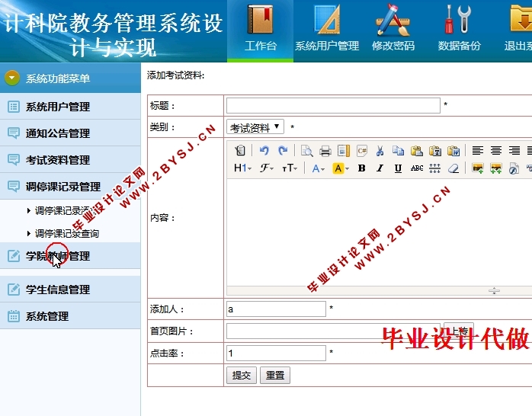Click the 提交 submit button

pyautogui.click(x=242, y=376)
